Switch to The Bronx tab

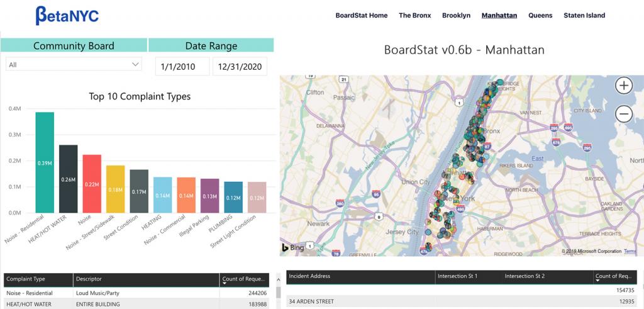tap(414, 15)
